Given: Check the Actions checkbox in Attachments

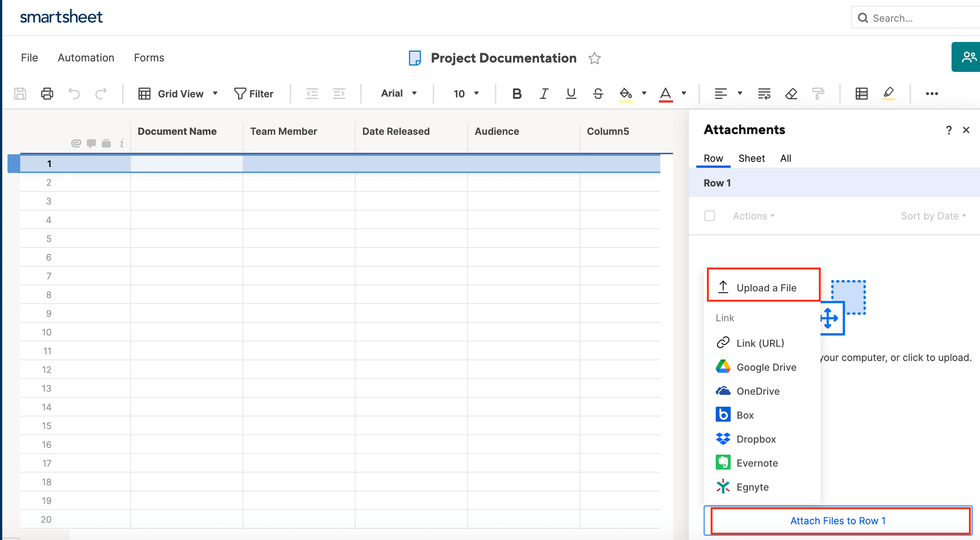Looking at the screenshot, I should 709,216.
